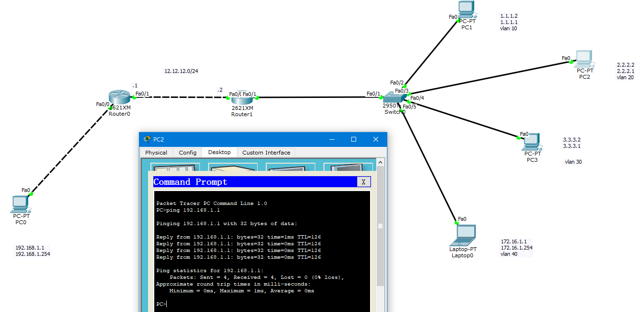
Task: Click the 12.12.12.0/24 network label
Action: click(x=181, y=71)
